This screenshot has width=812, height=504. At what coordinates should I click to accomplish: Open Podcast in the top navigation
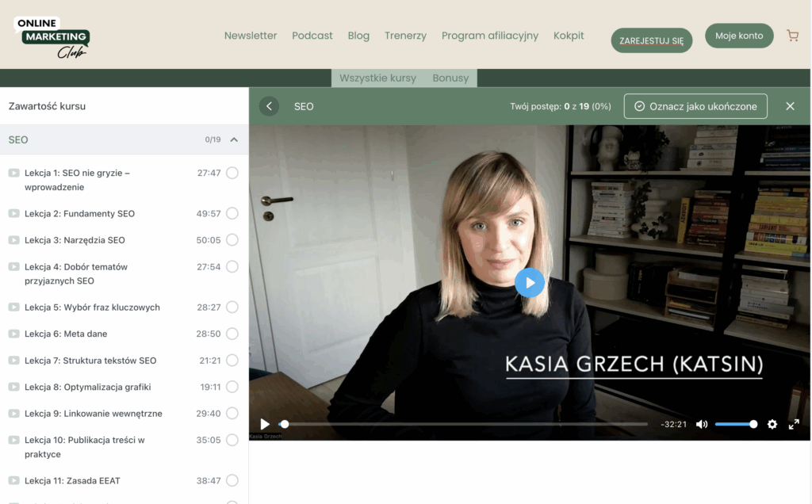point(312,36)
